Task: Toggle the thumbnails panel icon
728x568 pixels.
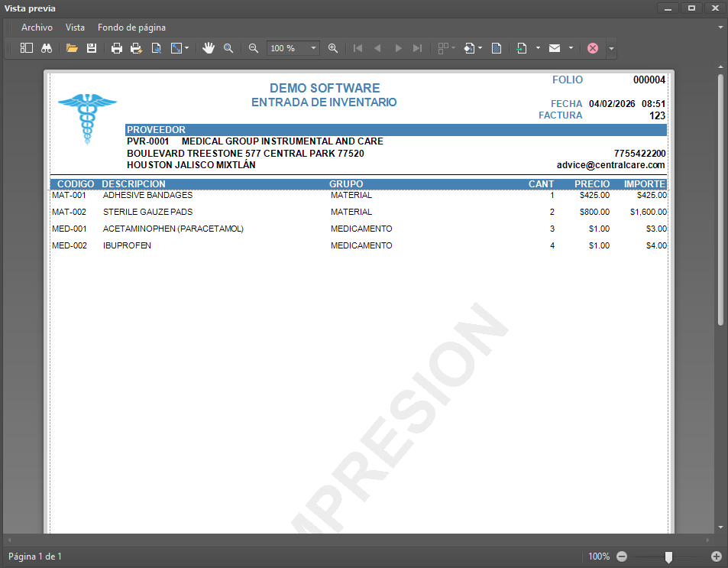Action: [27, 48]
